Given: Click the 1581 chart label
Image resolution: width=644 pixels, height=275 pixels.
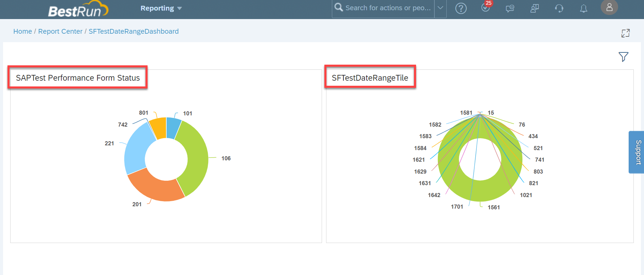Looking at the screenshot, I should [x=466, y=113].
